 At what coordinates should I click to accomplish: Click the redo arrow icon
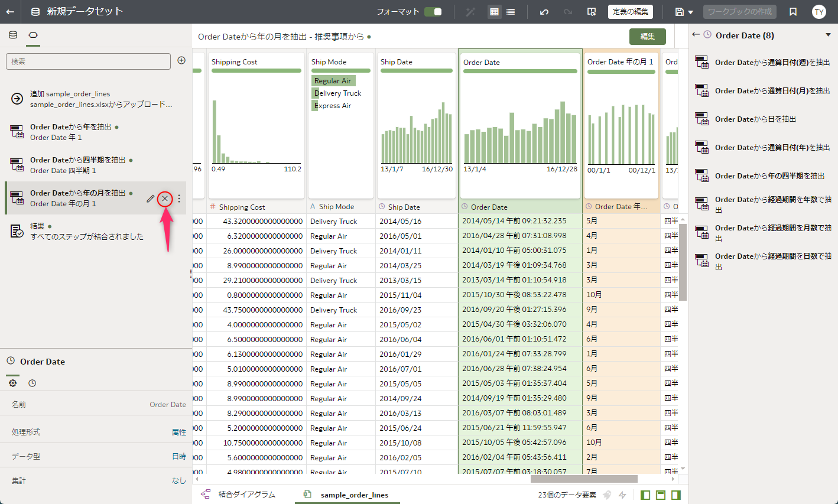coord(568,12)
